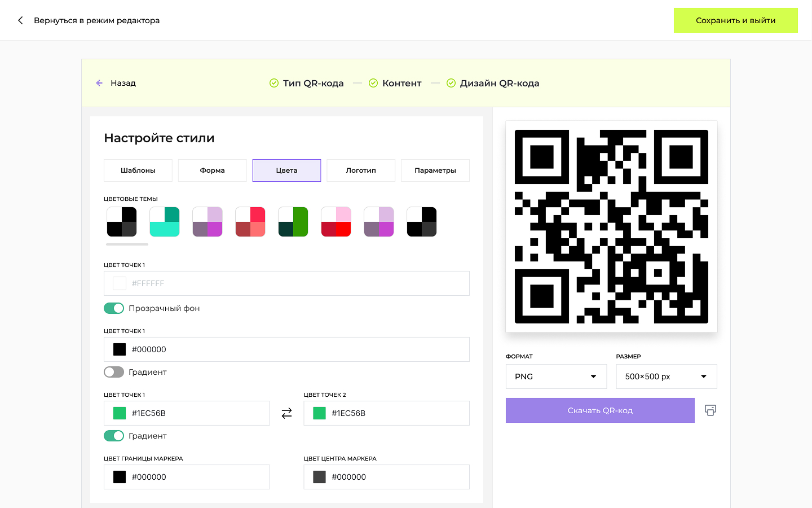This screenshot has height=508, width=812.
Task: Disable the Прозрачный фон toggle
Action: tap(114, 308)
